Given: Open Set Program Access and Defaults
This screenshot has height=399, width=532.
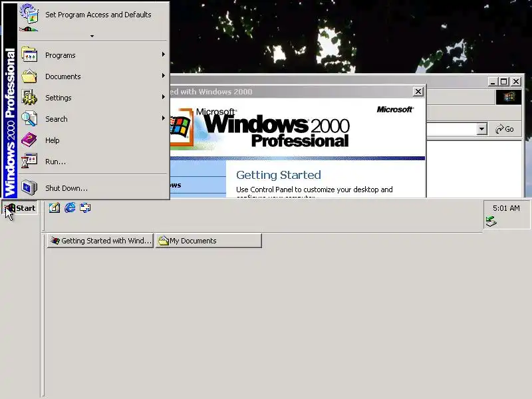Looking at the screenshot, I should (x=93, y=15).
